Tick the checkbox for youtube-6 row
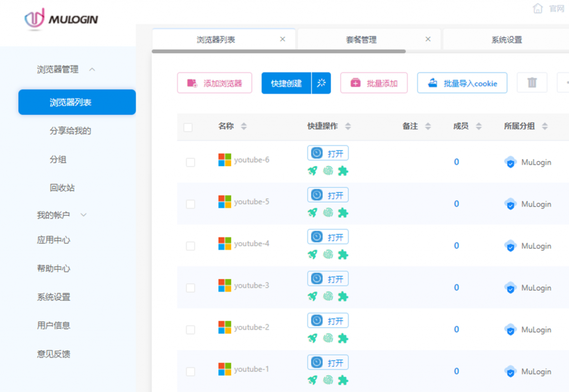Screen dimensions: 569x392 [x=191, y=162]
